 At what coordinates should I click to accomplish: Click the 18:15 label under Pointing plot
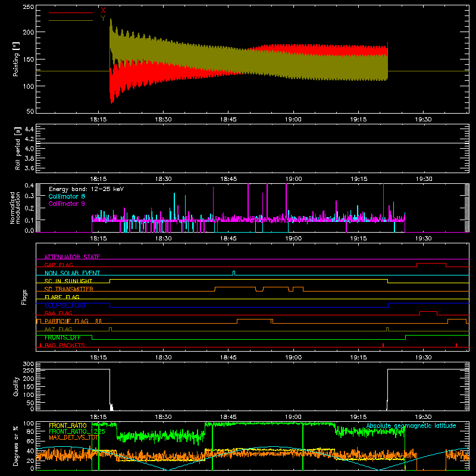pyautogui.click(x=98, y=120)
